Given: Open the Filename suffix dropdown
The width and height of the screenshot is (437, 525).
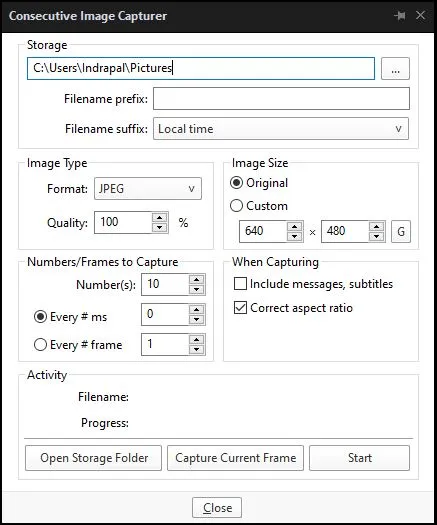Looking at the screenshot, I should 281,129.
